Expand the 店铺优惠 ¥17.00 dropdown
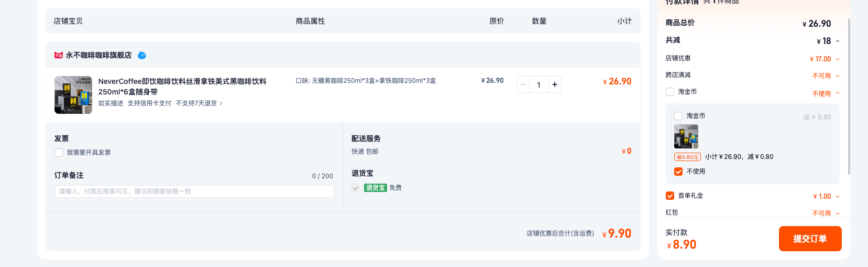This screenshot has height=267, width=868. tap(838, 59)
